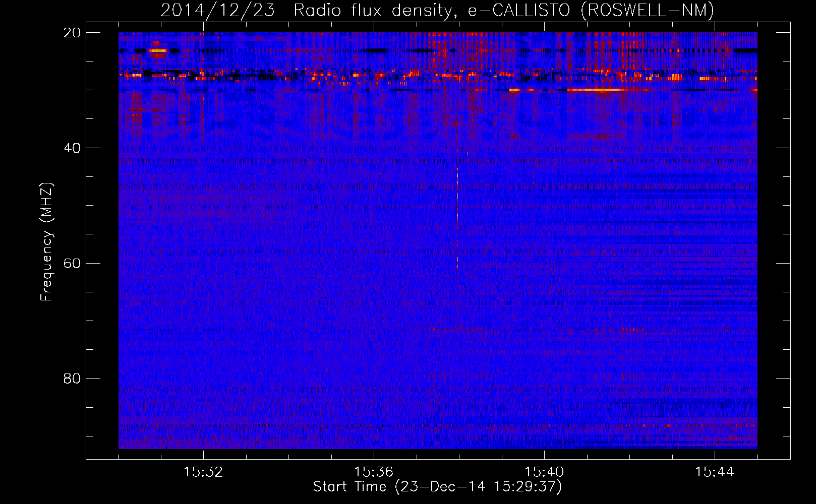816x504 pixels.
Task: Click the 15:32 time tick label
Action: 203,472
